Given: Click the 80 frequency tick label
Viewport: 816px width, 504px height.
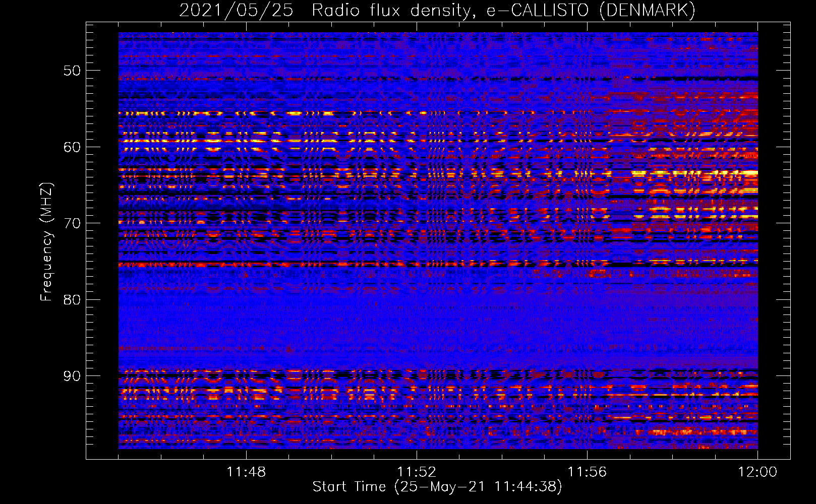Looking at the screenshot, I should (x=72, y=300).
